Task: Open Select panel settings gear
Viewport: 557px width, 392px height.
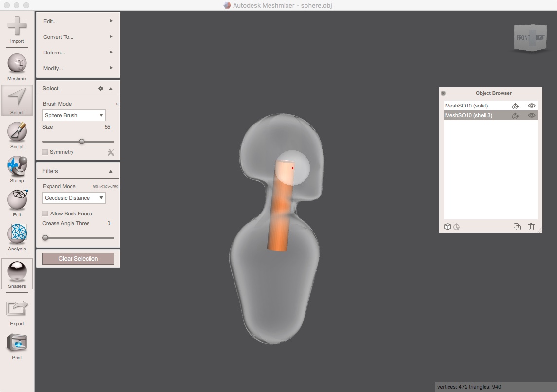Action: (101, 89)
